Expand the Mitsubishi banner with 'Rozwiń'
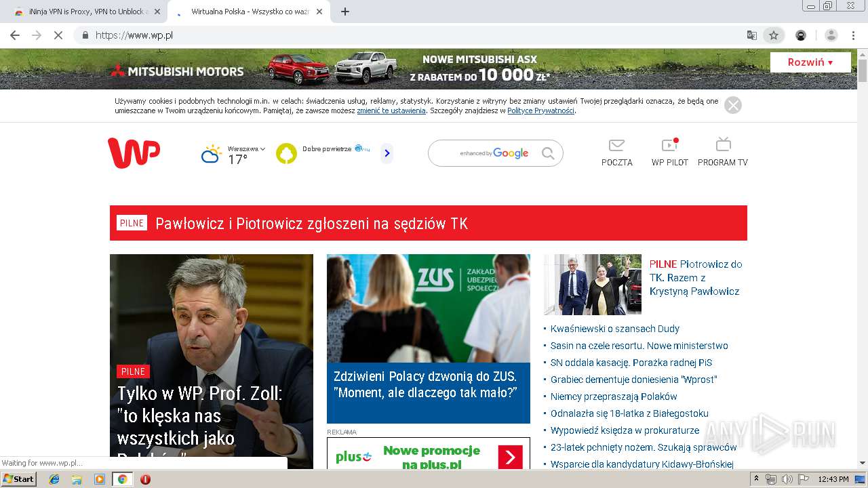 tap(810, 62)
